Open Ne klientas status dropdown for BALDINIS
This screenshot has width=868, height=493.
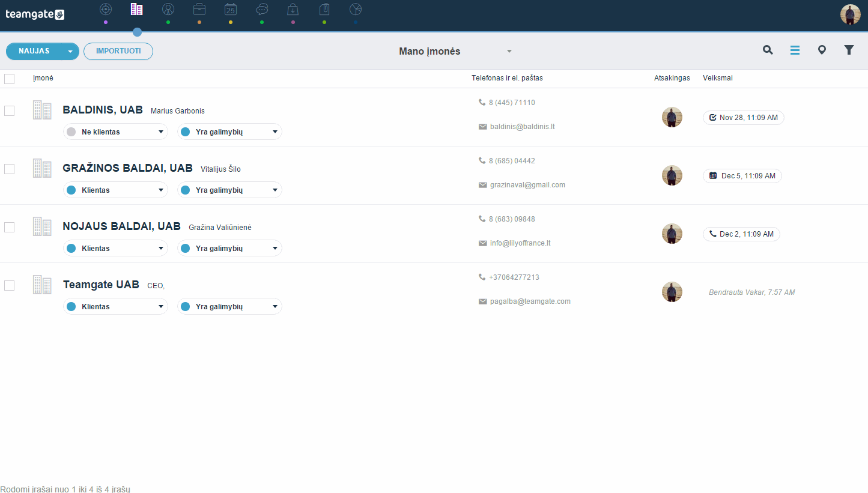(x=115, y=132)
